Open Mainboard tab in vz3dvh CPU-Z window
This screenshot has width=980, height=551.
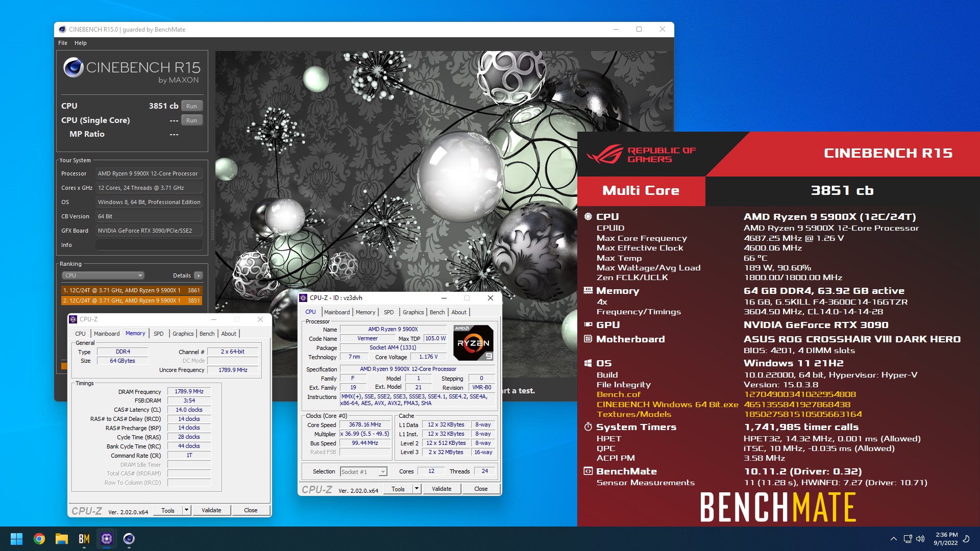tap(337, 312)
